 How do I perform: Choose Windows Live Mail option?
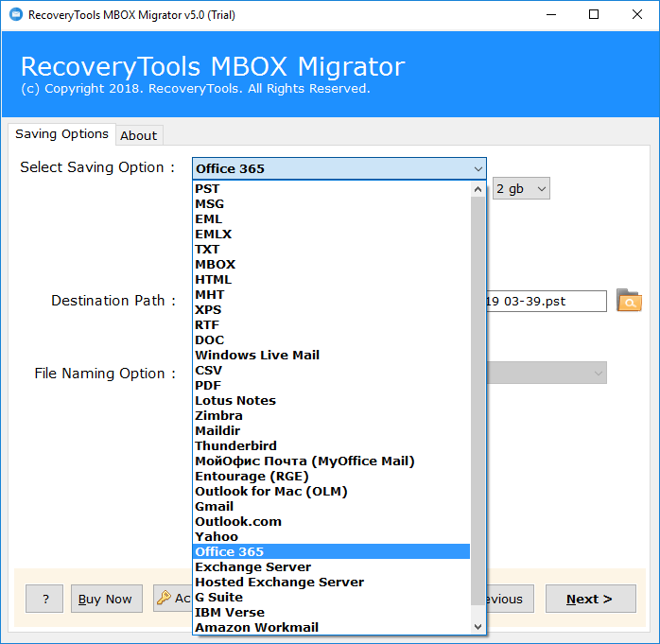coord(331,355)
